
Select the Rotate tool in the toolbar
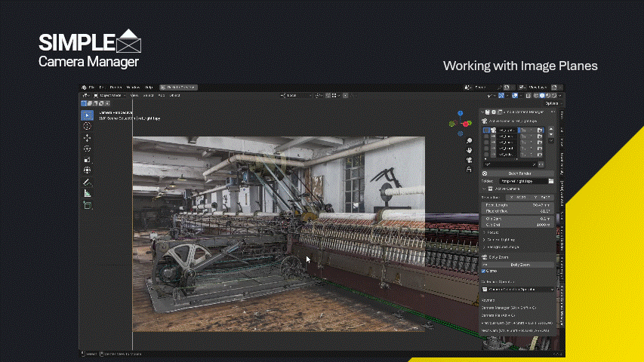pyautogui.click(x=87, y=149)
